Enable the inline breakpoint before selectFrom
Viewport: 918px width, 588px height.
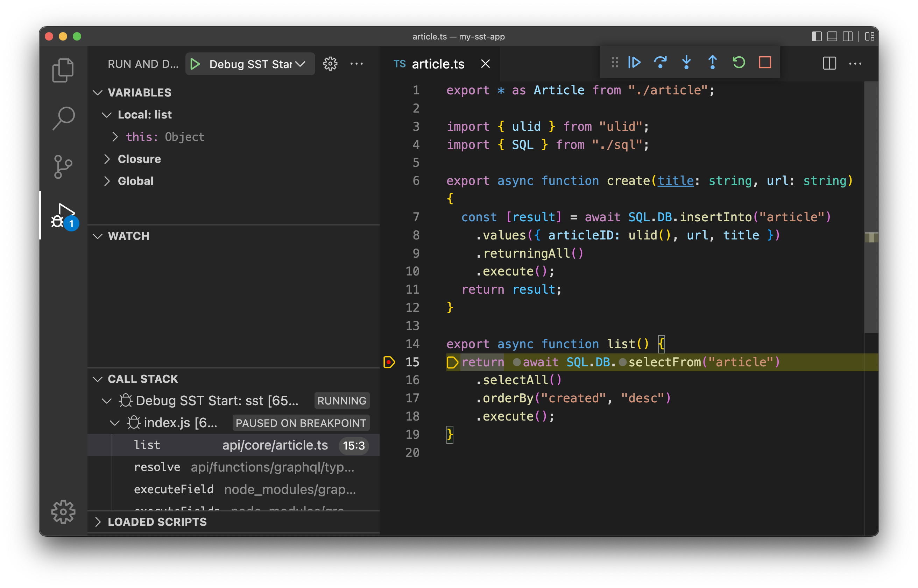click(623, 362)
